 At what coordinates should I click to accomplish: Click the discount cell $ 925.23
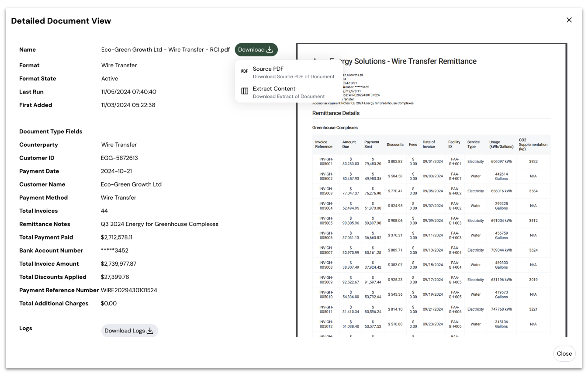tap(395, 280)
